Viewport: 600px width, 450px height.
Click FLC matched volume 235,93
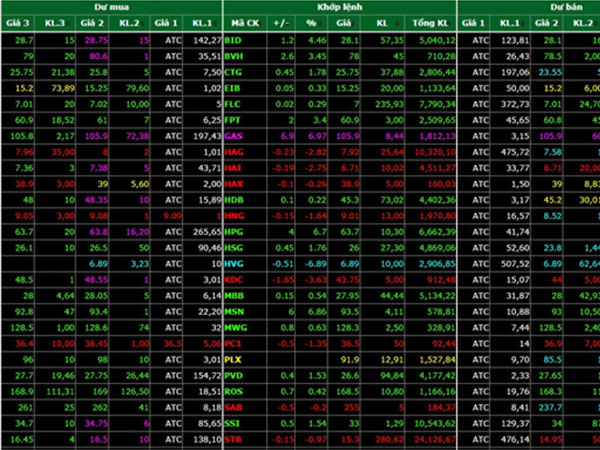[390, 104]
